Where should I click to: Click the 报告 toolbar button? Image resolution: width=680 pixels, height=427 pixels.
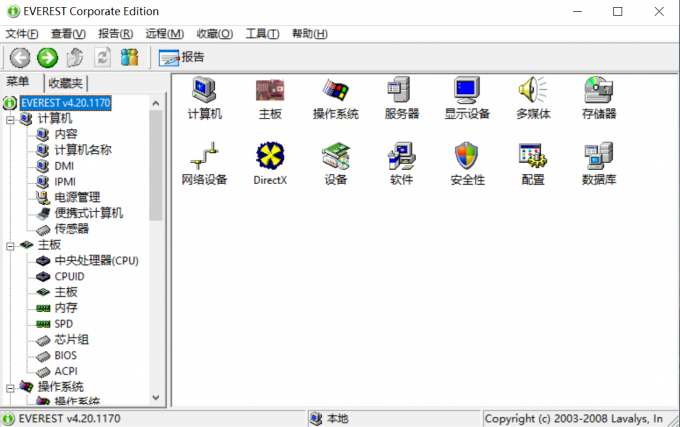pos(181,57)
